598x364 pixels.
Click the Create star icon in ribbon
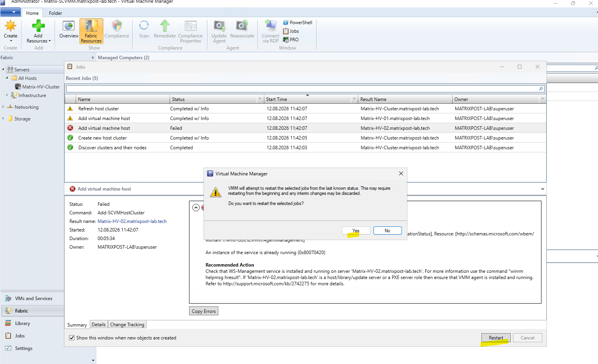pos(11,27)
